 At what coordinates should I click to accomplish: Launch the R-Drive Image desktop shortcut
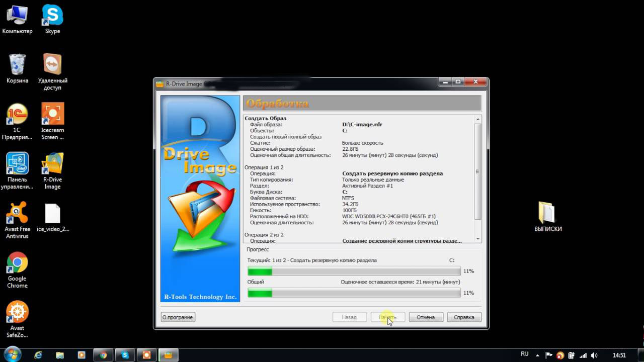coord(52,171)
